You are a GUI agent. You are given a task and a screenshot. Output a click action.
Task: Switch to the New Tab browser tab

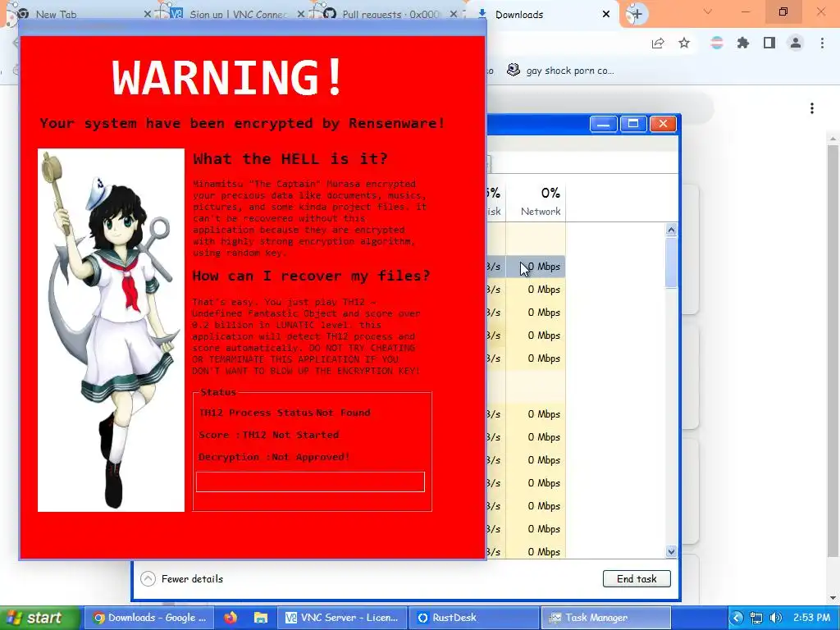click(x=57, y=15)
